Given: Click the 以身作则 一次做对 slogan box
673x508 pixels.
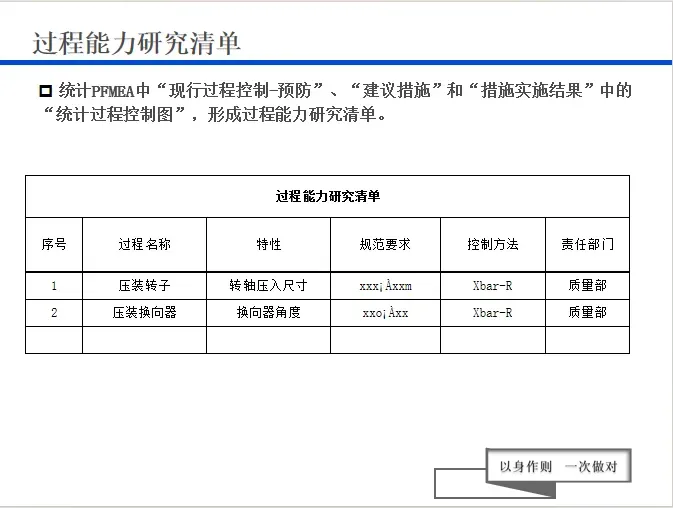Looking at the screenshot, I should pos(558,466).
